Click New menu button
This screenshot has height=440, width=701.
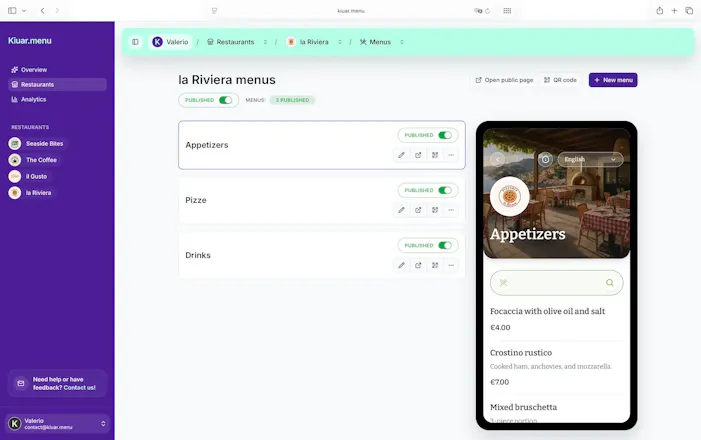[x=613, y=80]
